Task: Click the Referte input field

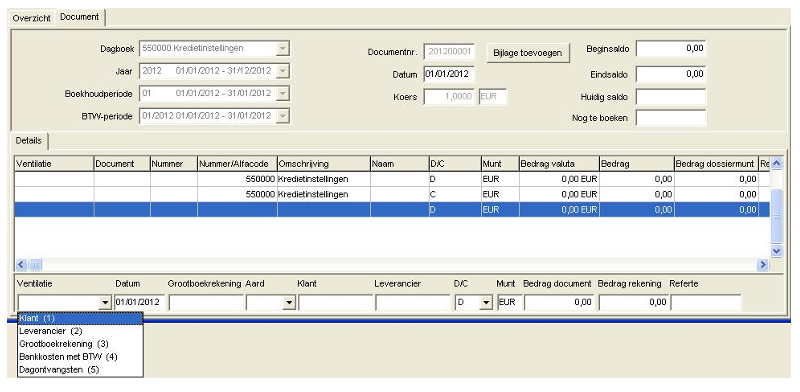Action: [x=706, y=302]
